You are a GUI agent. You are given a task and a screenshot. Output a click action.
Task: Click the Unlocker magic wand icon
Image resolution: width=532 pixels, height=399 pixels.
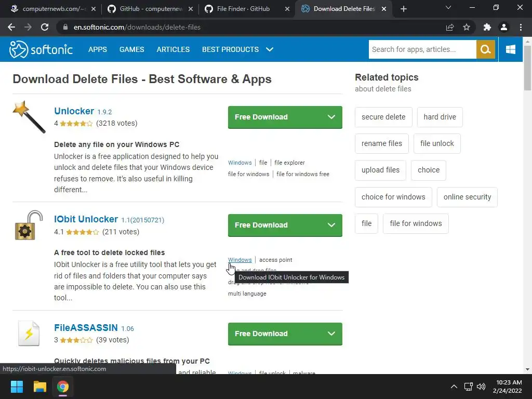[x=29, y=117]
